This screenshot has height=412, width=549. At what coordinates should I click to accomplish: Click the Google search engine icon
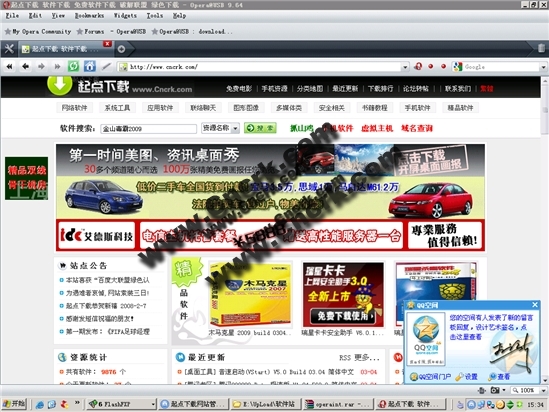click(x=457, y=67)
